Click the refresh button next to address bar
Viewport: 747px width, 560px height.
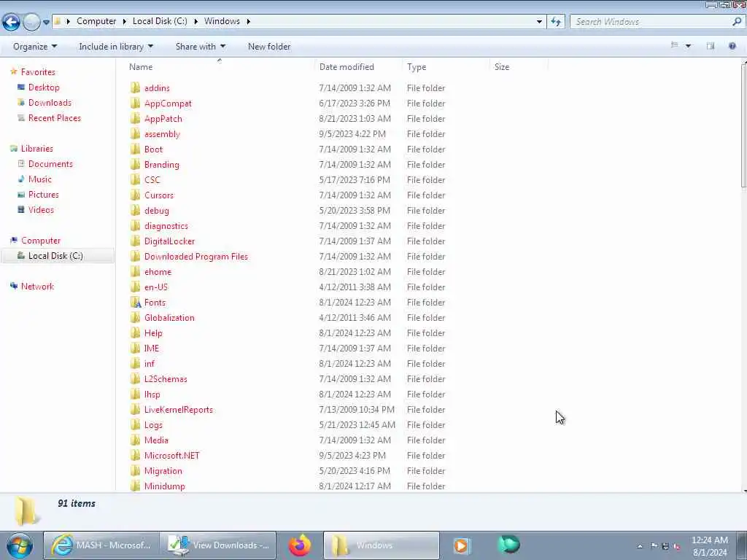pos(556,21)
